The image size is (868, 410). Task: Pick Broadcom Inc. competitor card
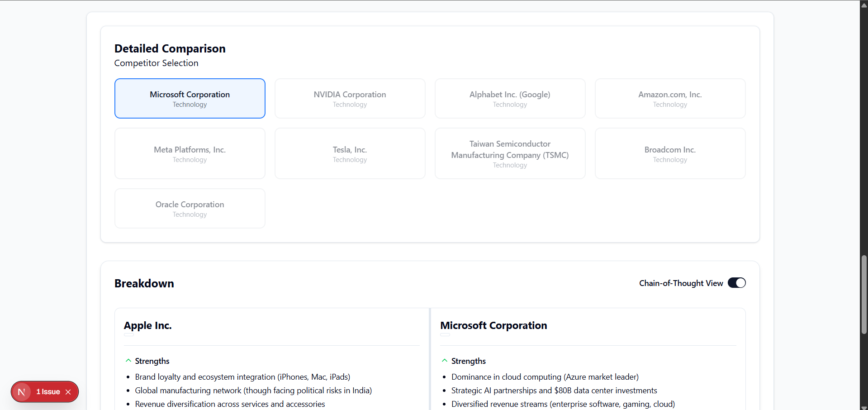[x=670, y=153]
